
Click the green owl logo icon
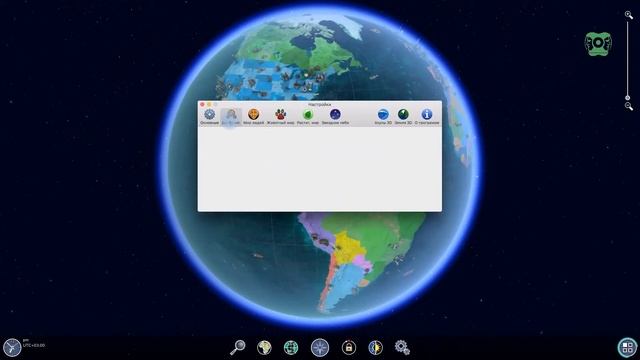click(x=598, y=43)
